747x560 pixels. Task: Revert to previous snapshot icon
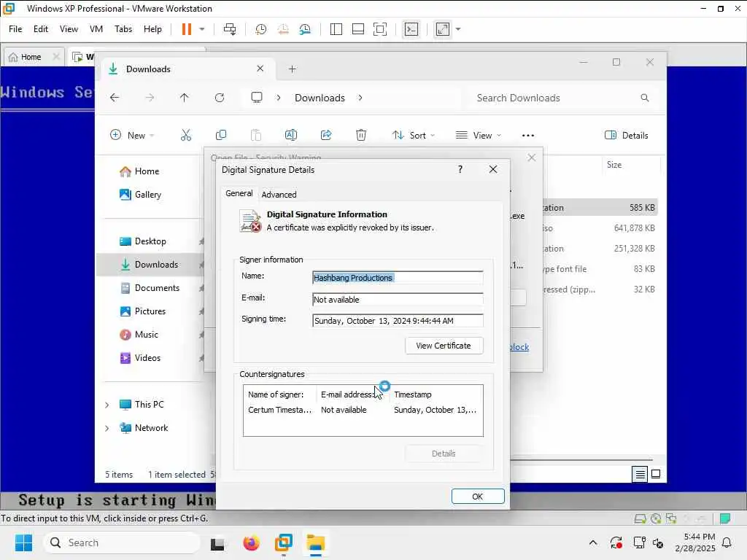pyautogui.click(x=283, y=29)
